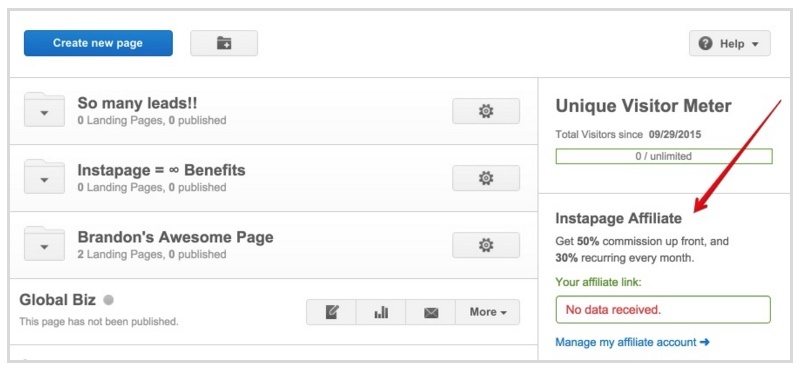This screenshot has height=370, width=801.
Task: Open the More dropdown for Global Biz
Action: (487, 312)
